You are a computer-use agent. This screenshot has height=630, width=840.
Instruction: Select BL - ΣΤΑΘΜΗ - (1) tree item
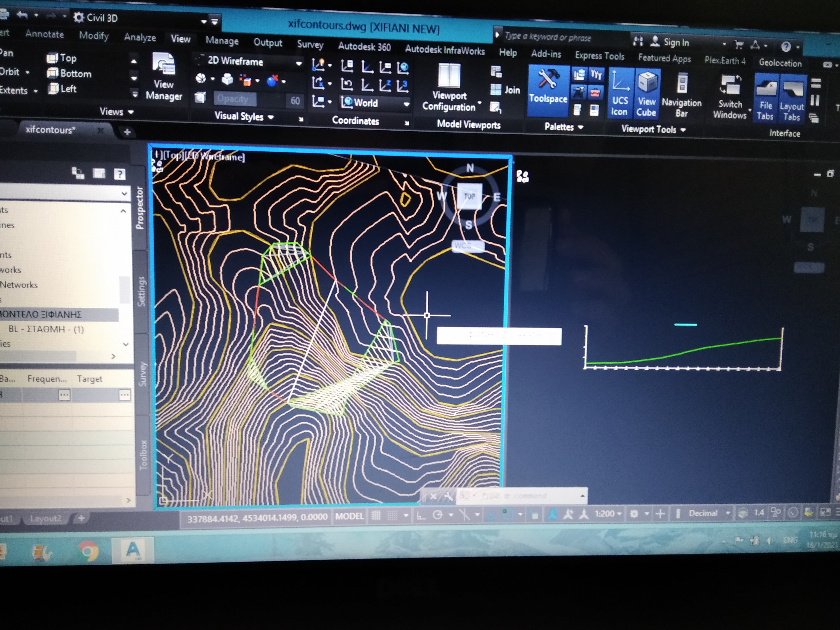tap(46, 329)
